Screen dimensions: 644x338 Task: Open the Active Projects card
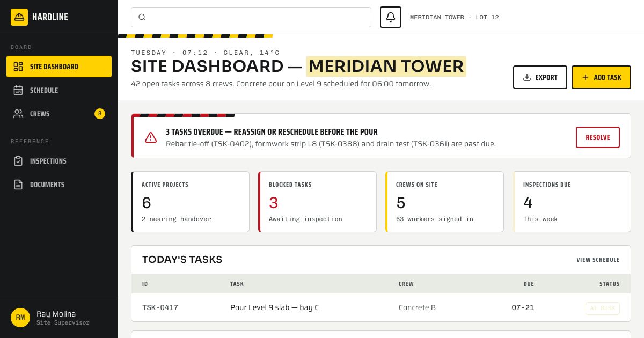tap(190, 202)
